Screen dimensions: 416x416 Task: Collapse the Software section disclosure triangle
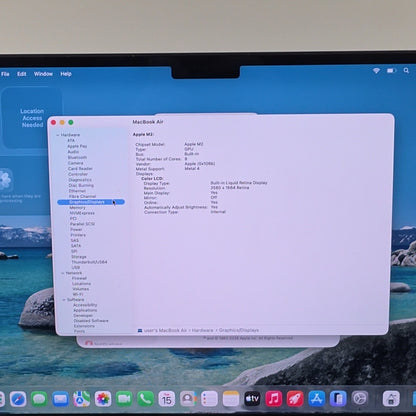[64, 300]
